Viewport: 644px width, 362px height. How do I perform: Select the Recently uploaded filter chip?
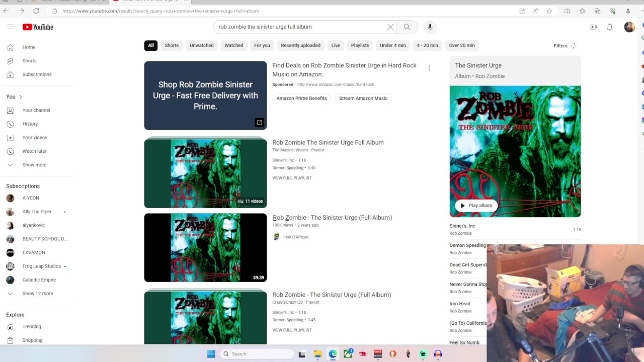(301, 45)
